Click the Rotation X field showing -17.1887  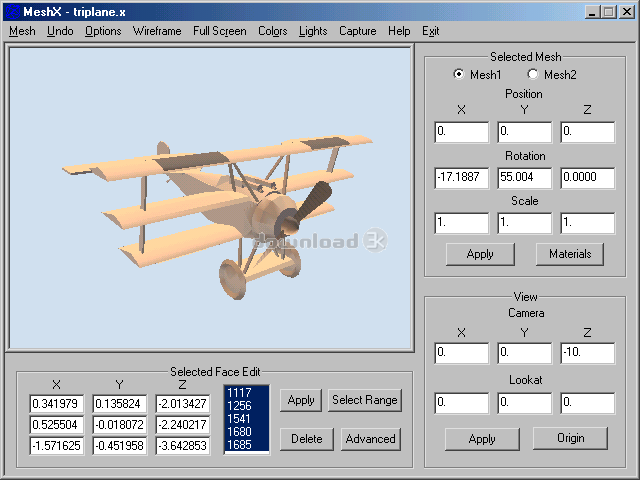pos(461,177)
